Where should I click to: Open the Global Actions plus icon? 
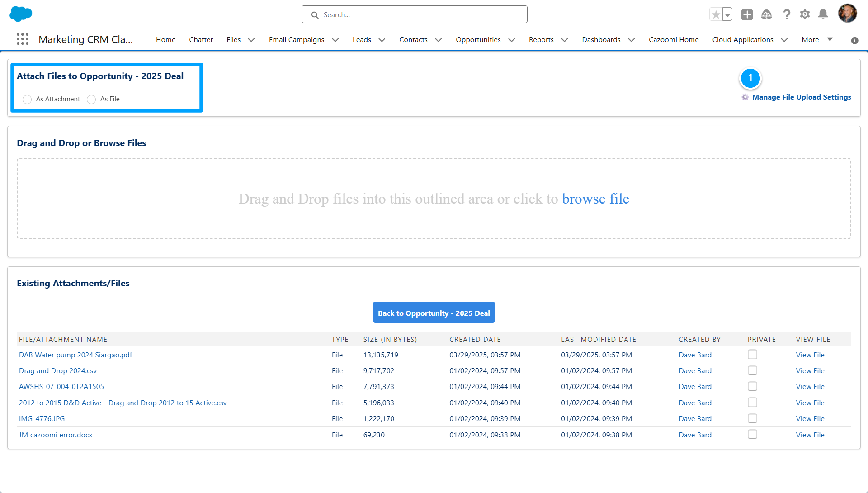point(747,15)
